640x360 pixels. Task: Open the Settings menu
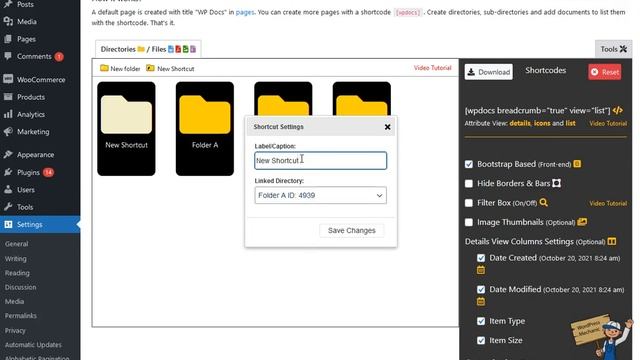(x=40, y=224)
